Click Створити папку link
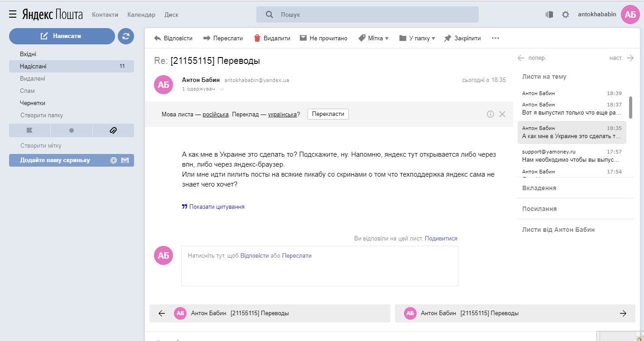This screenshot has width=644, height=341. click(x=42, y=115)
